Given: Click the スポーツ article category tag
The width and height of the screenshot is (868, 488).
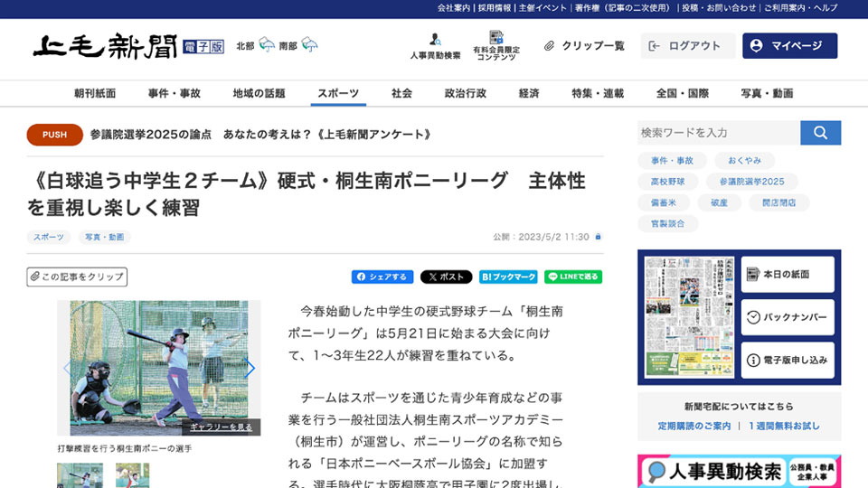Looking at the screenshot, I should (x=48, y=238).
